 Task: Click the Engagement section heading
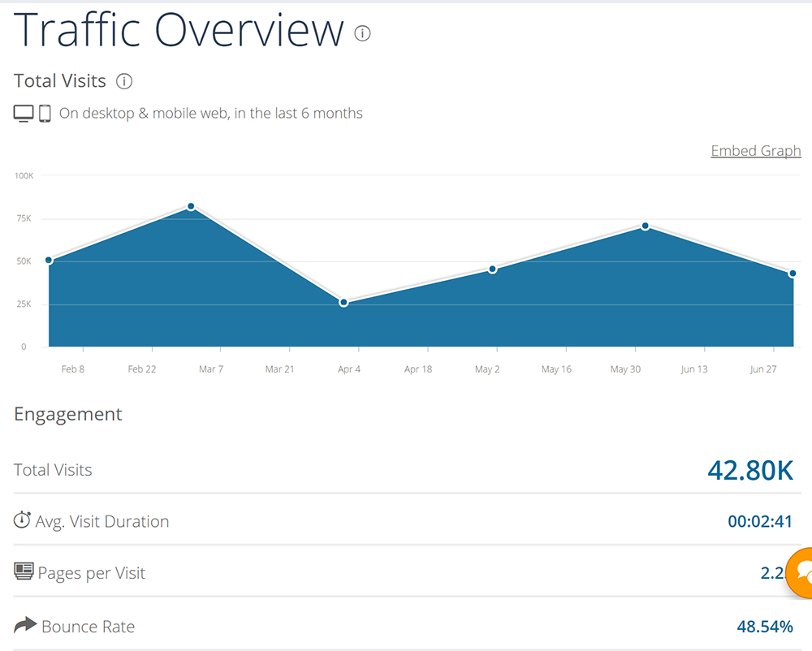click(x=68, y=414)
